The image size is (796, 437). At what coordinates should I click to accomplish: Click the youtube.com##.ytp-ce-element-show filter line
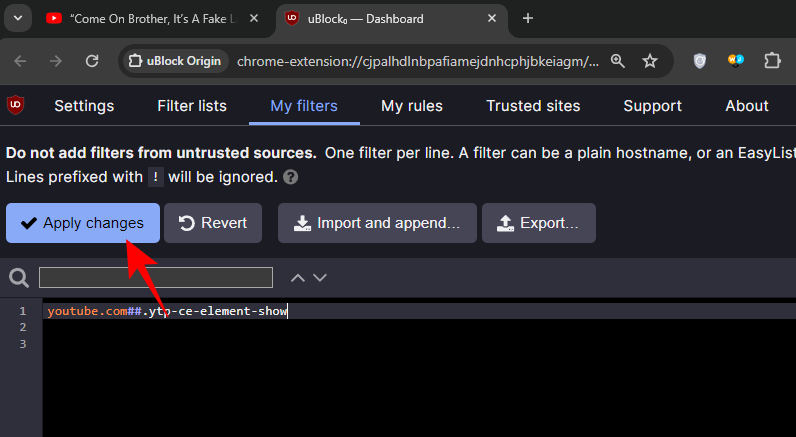[168, 311]
